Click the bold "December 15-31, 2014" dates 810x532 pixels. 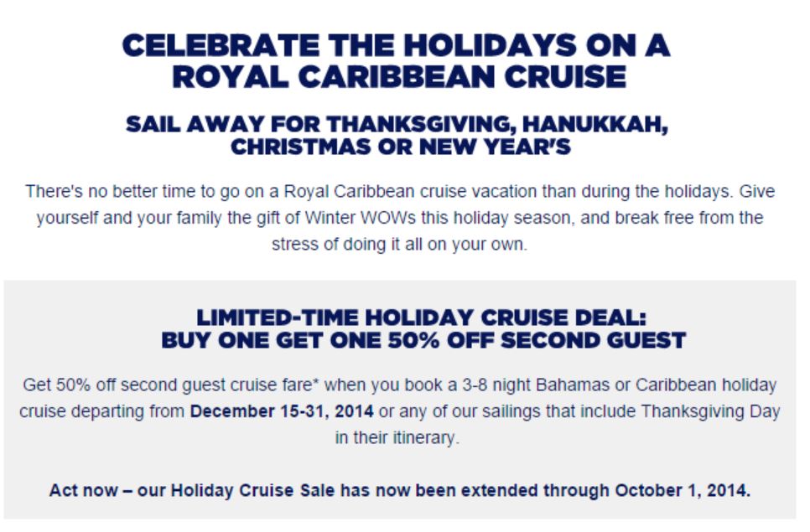click(x=282, y=411)
